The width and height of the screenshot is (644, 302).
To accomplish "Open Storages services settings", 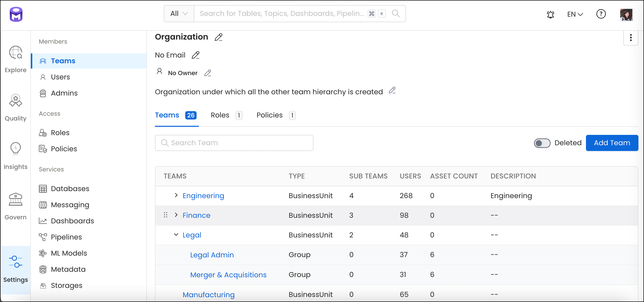I will coord(89,285).
